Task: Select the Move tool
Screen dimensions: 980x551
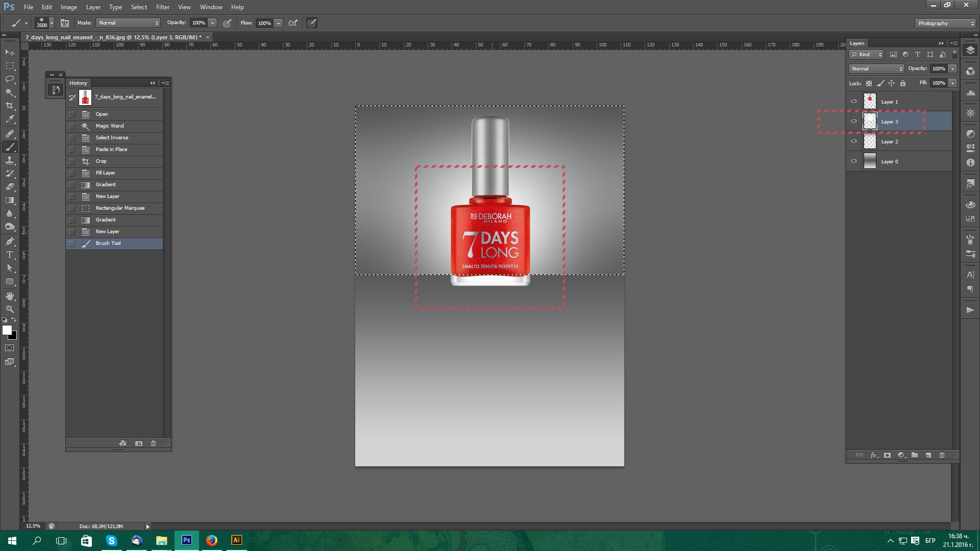Action: point(10,52)
